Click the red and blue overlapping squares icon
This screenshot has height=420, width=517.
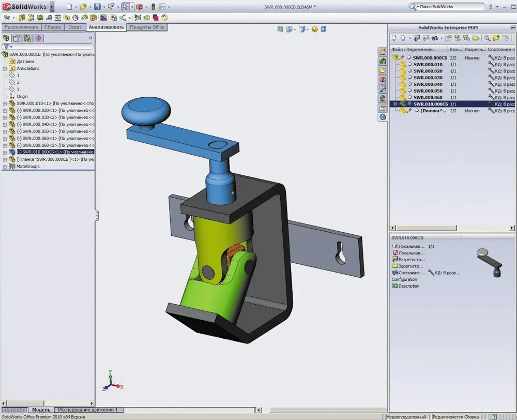pyautogui.click(x=156, y=18)
